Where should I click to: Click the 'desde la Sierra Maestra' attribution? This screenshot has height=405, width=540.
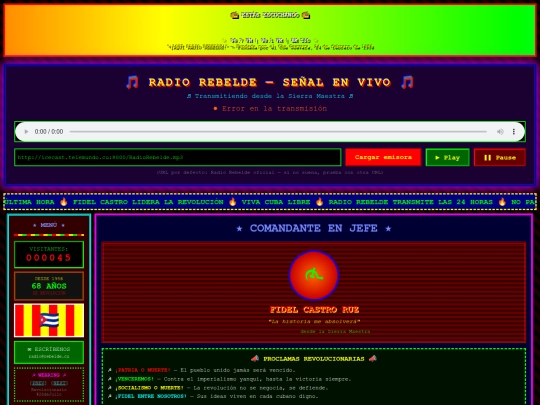coord(335,332)
